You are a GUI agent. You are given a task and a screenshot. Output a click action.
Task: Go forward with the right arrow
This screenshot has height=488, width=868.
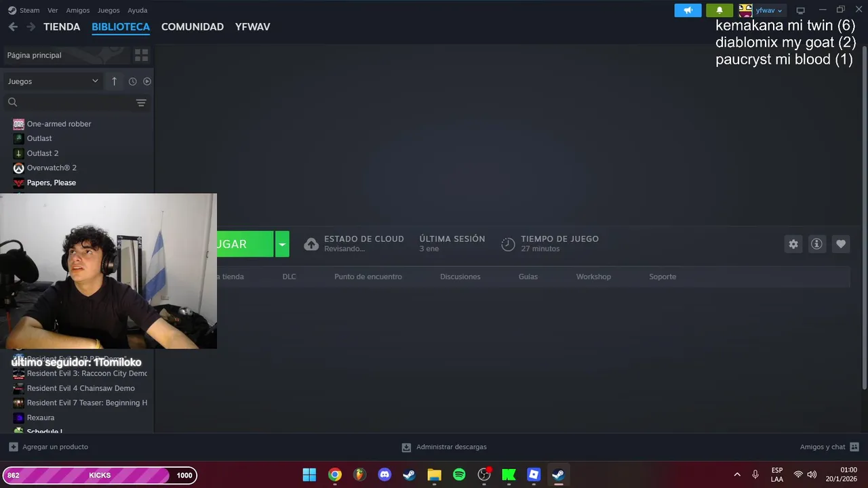point(31,27)
